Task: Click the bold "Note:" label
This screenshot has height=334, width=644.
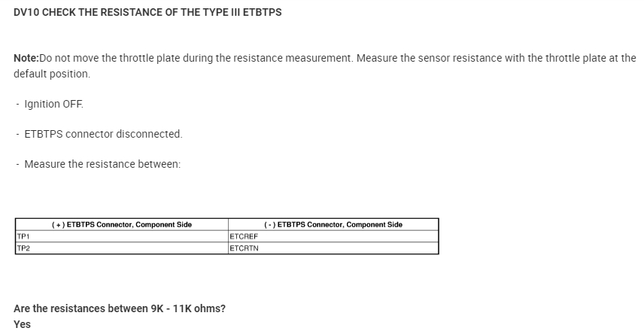Action: [26, 58]
